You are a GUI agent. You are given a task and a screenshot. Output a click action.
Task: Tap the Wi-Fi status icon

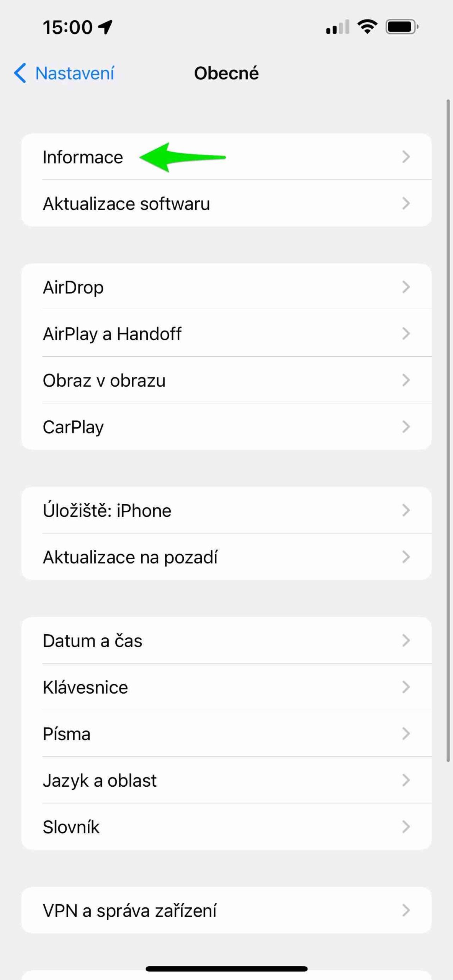[x=367, y=27]
